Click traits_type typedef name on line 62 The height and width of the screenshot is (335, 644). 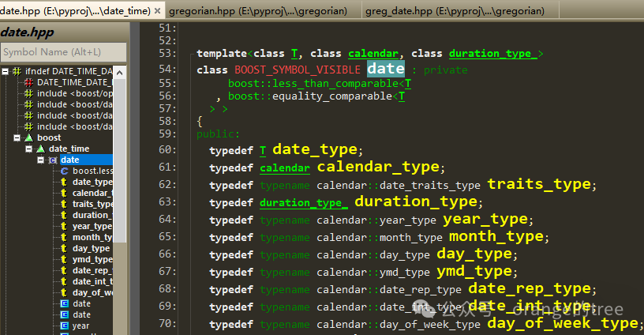click(x=539, y=184)
